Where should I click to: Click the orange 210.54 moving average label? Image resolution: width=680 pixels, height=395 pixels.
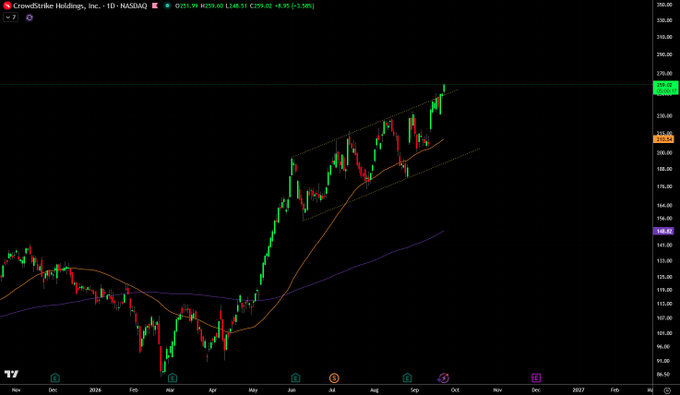click(x=664, y=139)
